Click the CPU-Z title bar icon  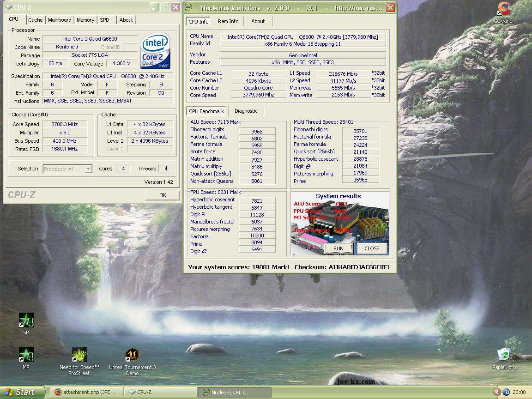pyautogui.click(x=9, y=7)
